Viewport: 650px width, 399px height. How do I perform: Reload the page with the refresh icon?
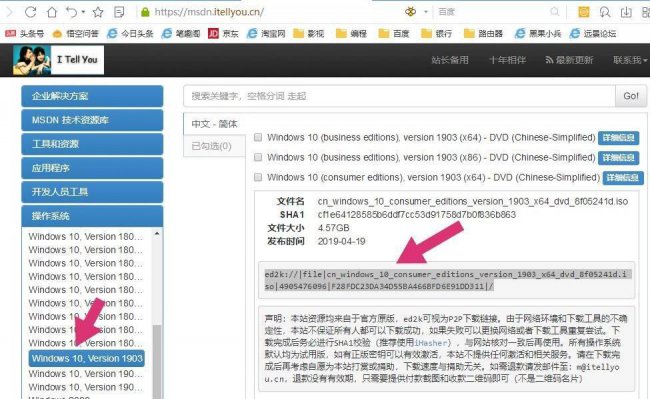click(x=31, y=12)
